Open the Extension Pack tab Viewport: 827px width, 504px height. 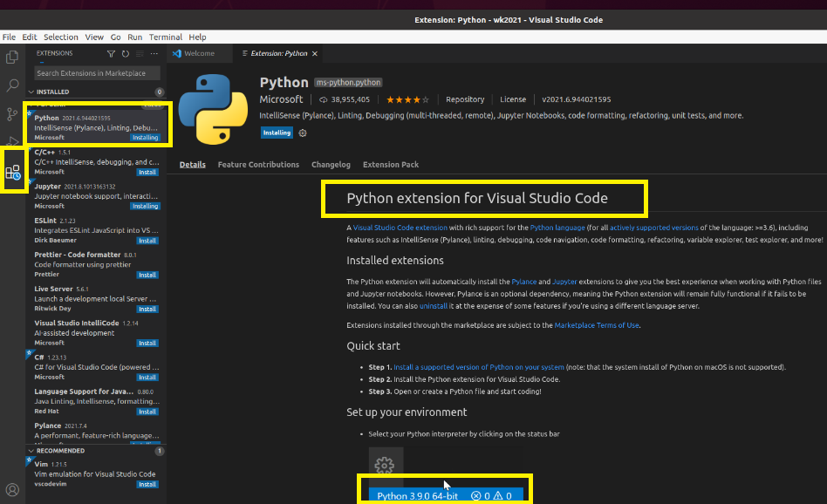[x=391, y=165]
